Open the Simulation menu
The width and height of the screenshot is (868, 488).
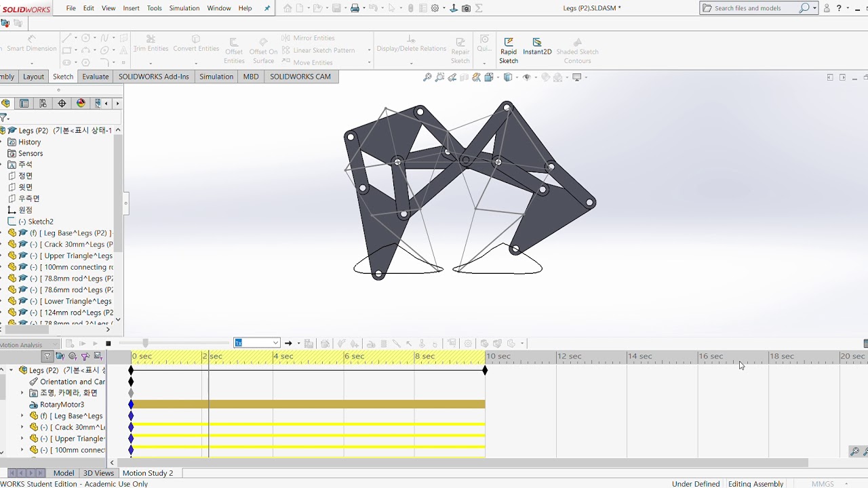point(184,8)
